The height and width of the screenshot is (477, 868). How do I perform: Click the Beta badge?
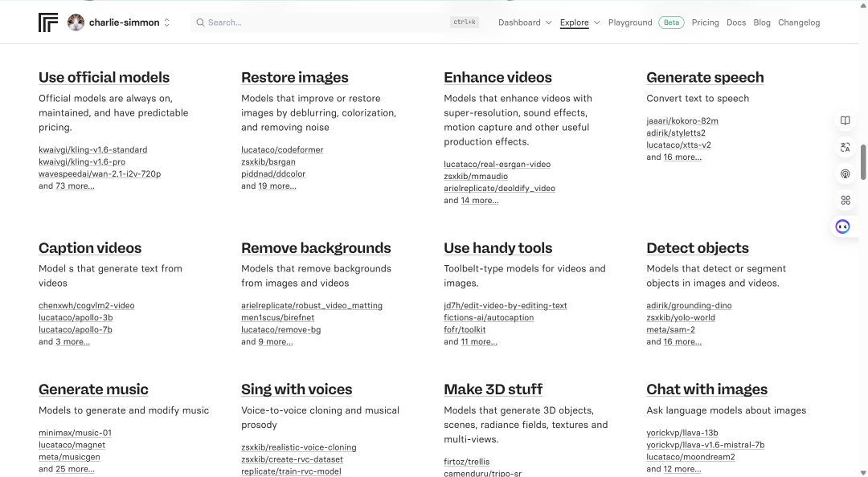click(x=671, y=22)
